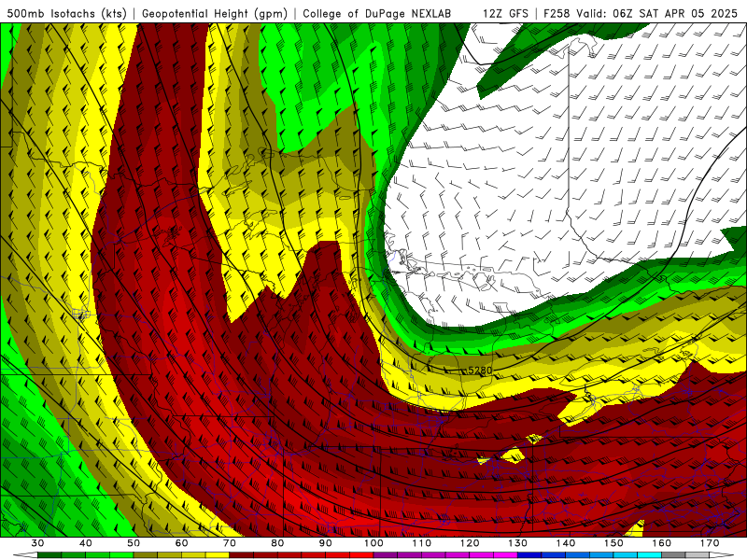Click the '50' legend scale value
The image size is (747, 560).
pyautogui.click(x=134, y=543)
